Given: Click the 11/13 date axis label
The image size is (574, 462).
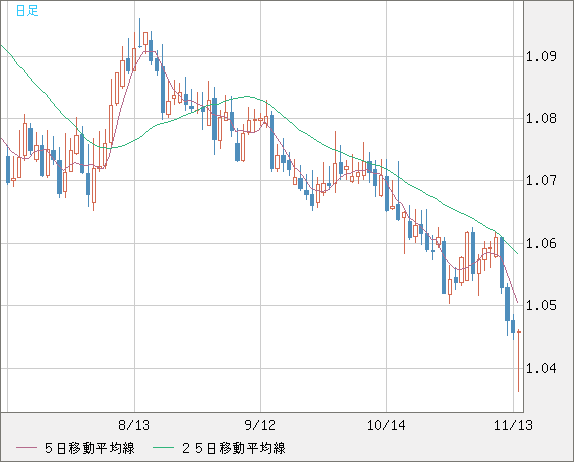Looking at the screenshot, I should click(513, 425).
